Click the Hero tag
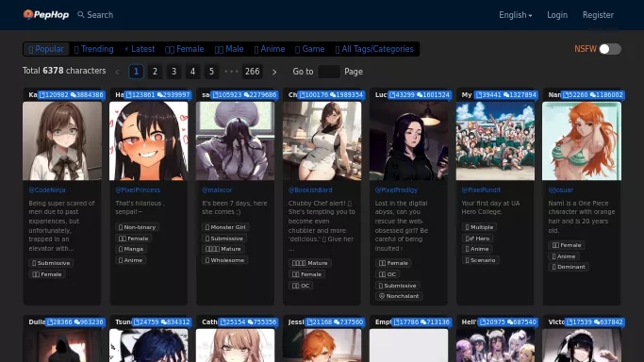 pyautogui.click(x=477, y=239)
